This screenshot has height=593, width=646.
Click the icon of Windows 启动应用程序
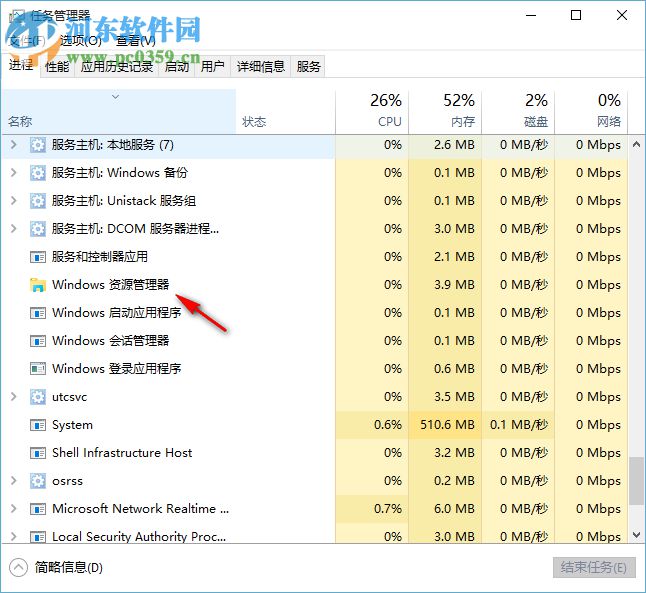click(x=38, y=314)
